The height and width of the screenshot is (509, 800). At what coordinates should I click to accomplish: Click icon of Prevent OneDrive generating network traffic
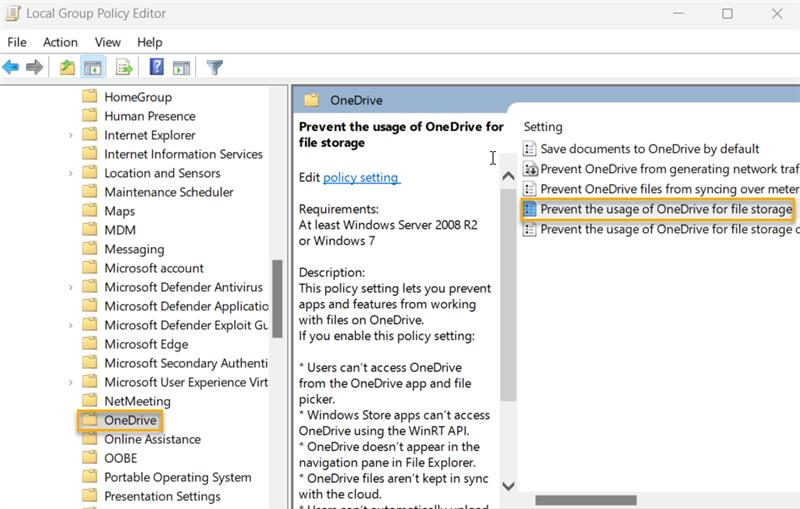(x=530, y=168)
